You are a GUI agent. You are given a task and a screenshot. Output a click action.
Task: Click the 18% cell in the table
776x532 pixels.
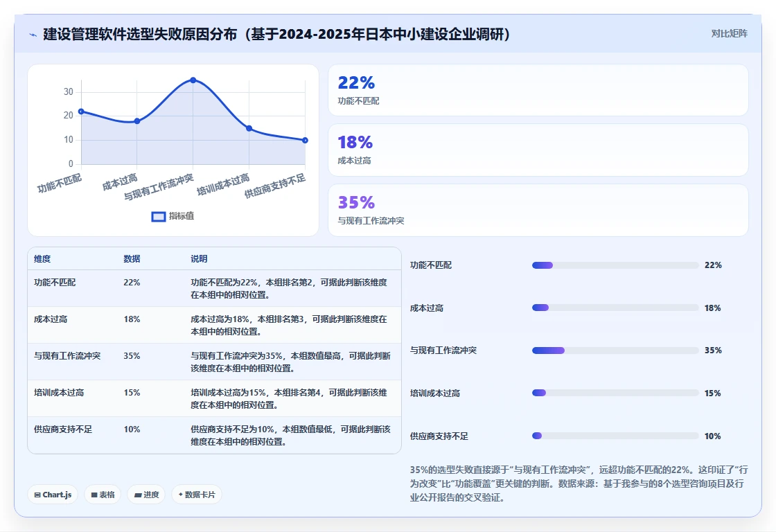[x=132, y=319]
